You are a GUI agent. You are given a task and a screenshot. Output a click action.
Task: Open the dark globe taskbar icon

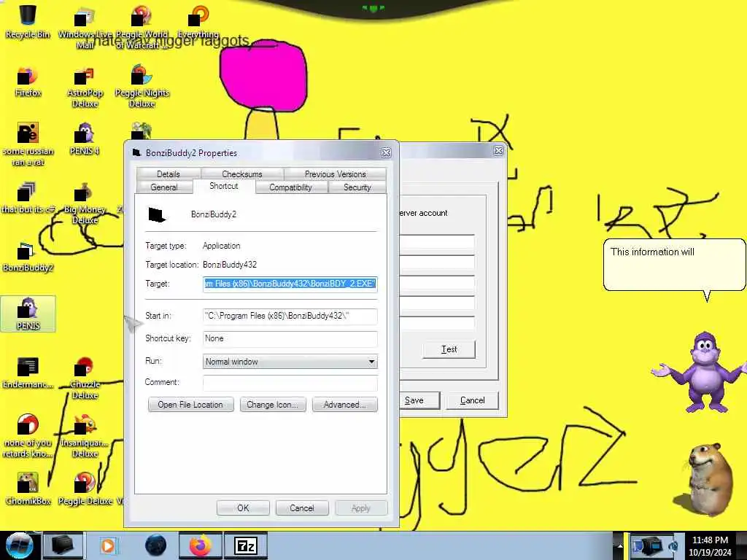[x=155, y=545]
